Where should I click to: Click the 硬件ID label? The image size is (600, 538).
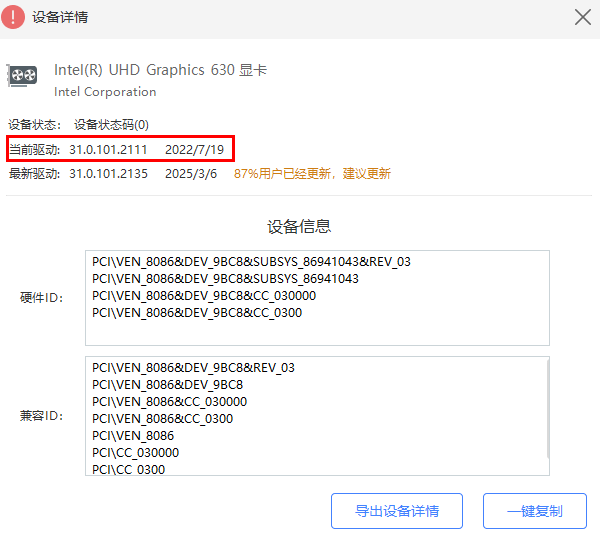coord(41,298)
